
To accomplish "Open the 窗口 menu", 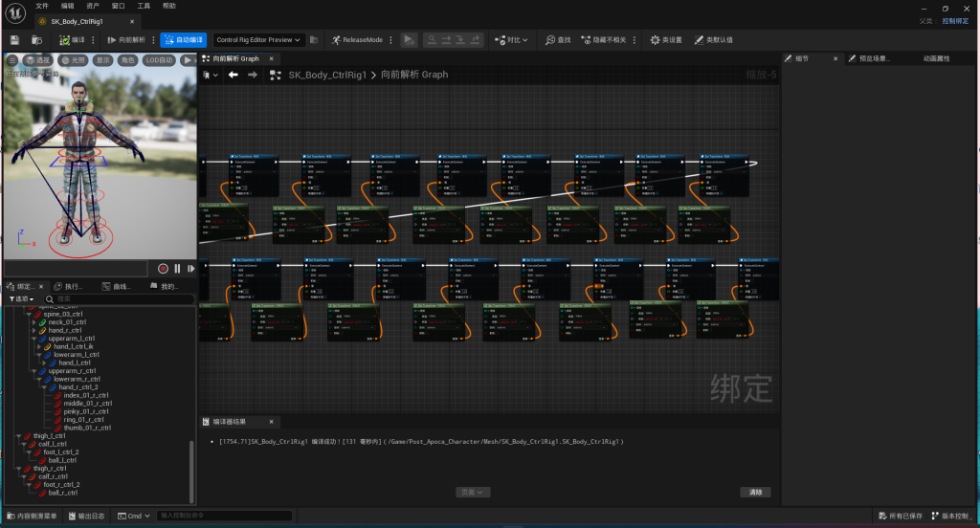I will click(118, 6).
